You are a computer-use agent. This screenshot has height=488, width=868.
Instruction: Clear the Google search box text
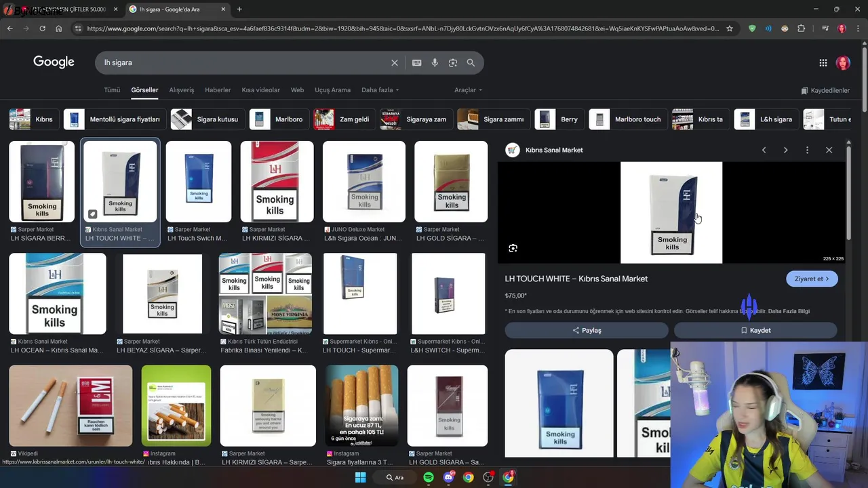pos(395,62)
